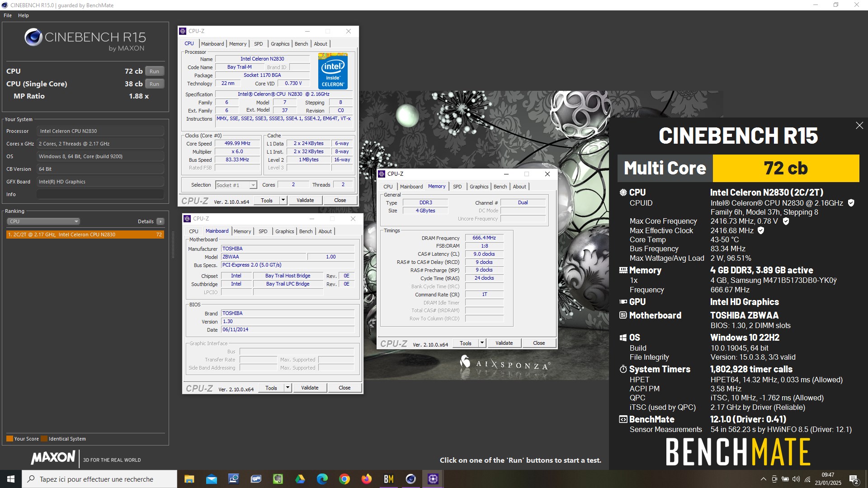The height and width of the screenshot is (488, 868).
Task: Click the Windows search box
Action: point(99,479)
